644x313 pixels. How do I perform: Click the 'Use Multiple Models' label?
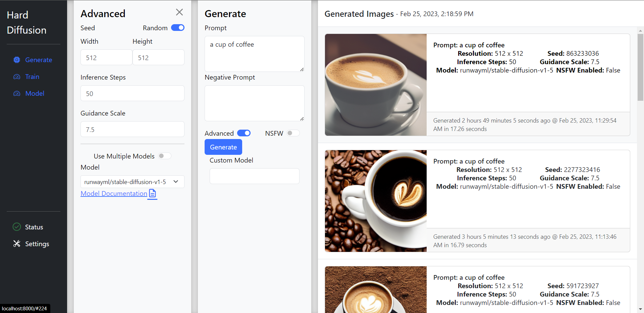[124, 156]
